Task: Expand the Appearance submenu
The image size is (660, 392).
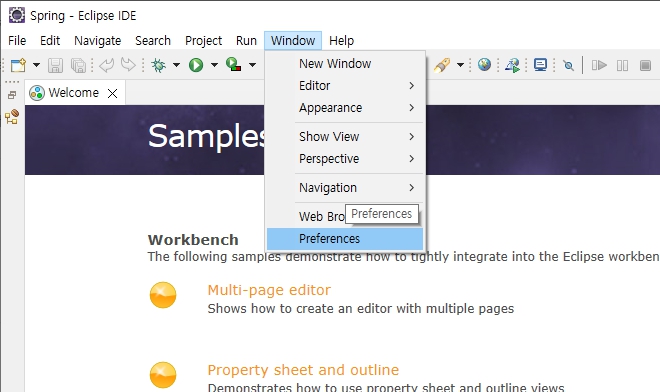Action: [x=345, y=108]
